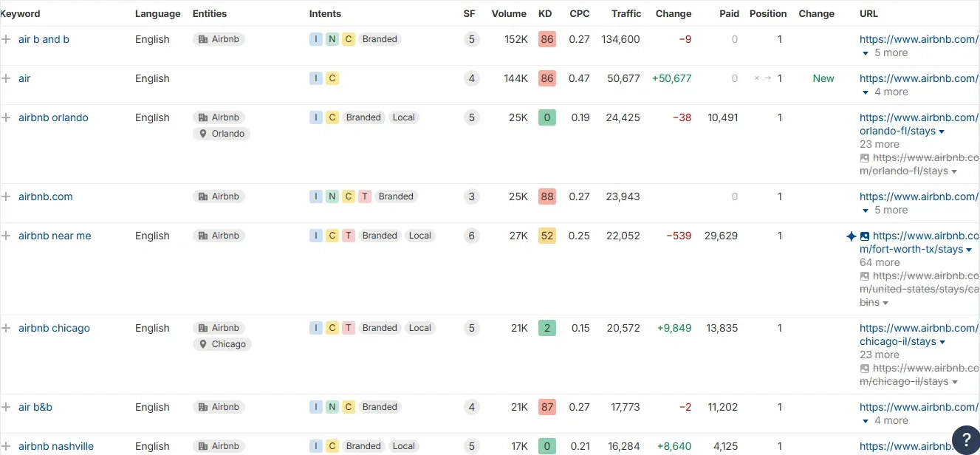Click the SF count 3 for 'airbnb.com'
The image size is (980, 455).
pyautogui.click(x=471, y=196)
